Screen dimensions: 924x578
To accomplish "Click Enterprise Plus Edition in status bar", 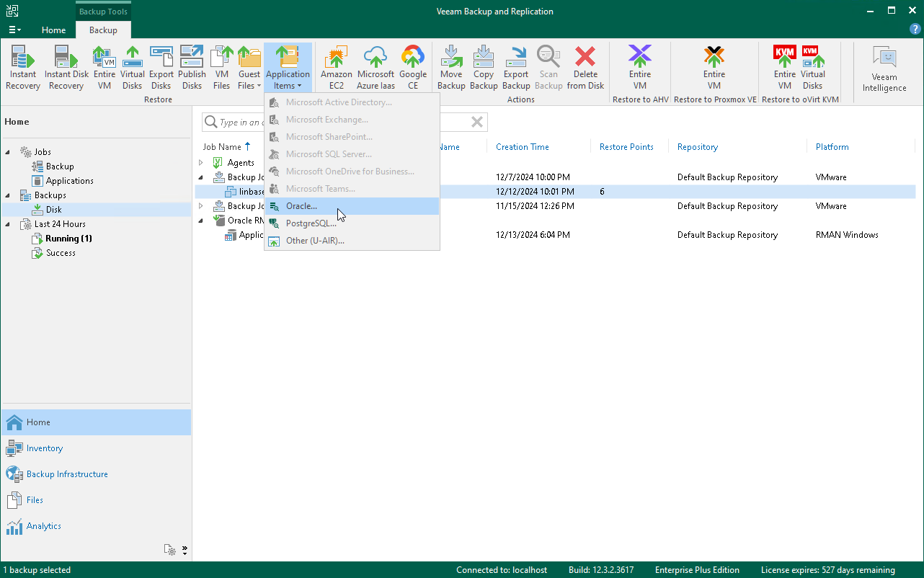I will click(x=698, y=570).
